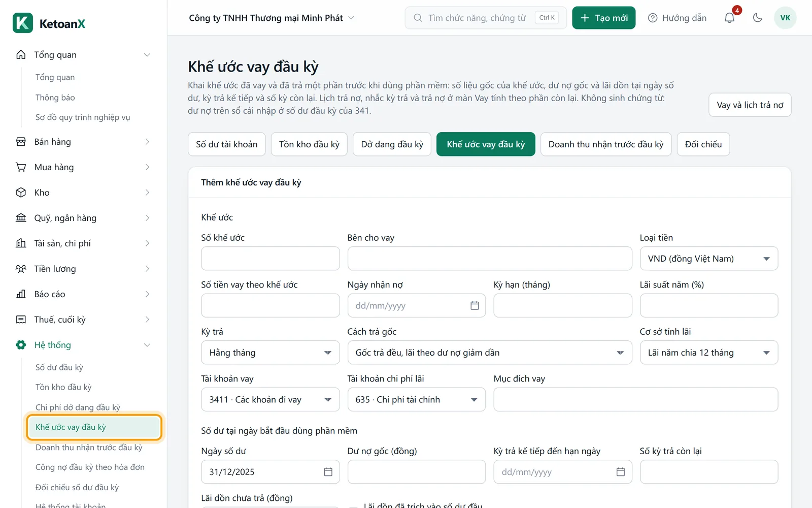This screenshot has height=508, width=812.
Task: Focus the Số khế ước input field
Action: click(x=270, y=259)
